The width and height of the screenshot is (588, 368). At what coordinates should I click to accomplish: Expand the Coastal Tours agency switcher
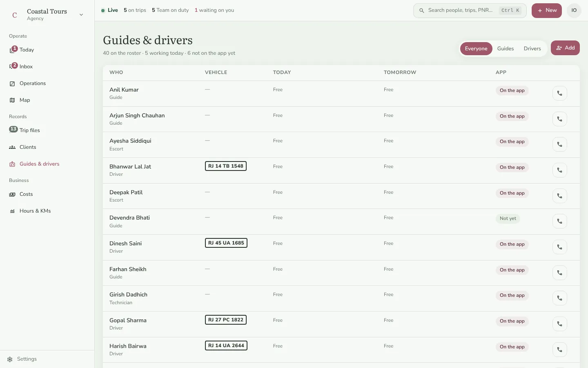(47, 15)
